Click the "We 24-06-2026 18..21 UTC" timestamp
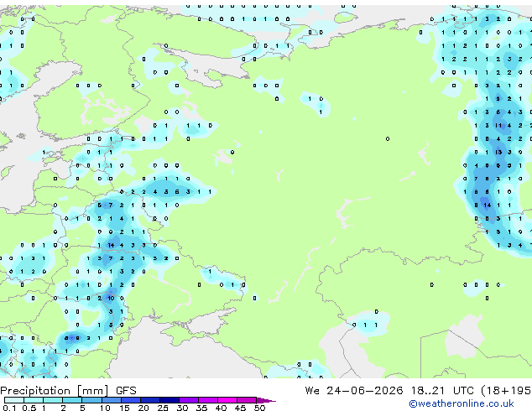This screenshot has width=532, height=411. click(x=389, y=391)
